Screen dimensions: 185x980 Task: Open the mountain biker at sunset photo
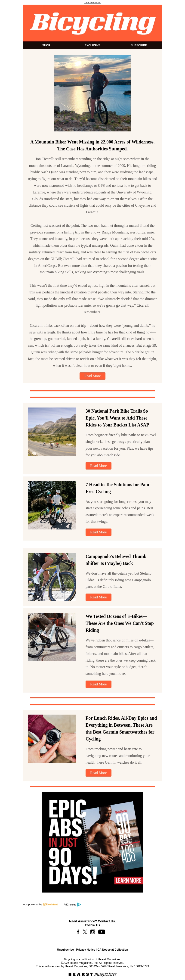[92, 93]
